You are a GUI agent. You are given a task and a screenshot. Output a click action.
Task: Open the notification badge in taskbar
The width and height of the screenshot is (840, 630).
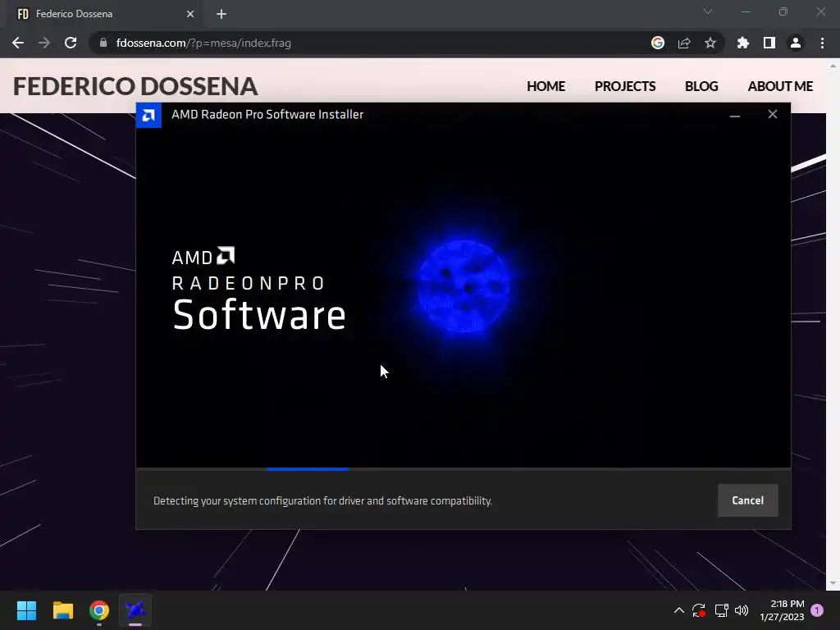817,610
